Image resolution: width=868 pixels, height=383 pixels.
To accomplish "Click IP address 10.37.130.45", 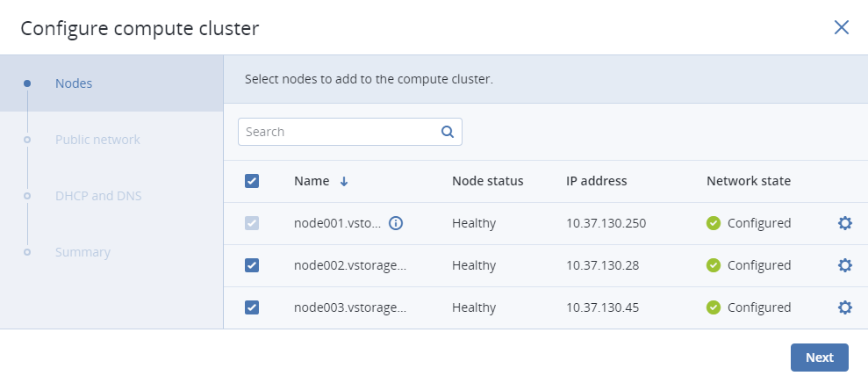I will [x=603, y=307].
